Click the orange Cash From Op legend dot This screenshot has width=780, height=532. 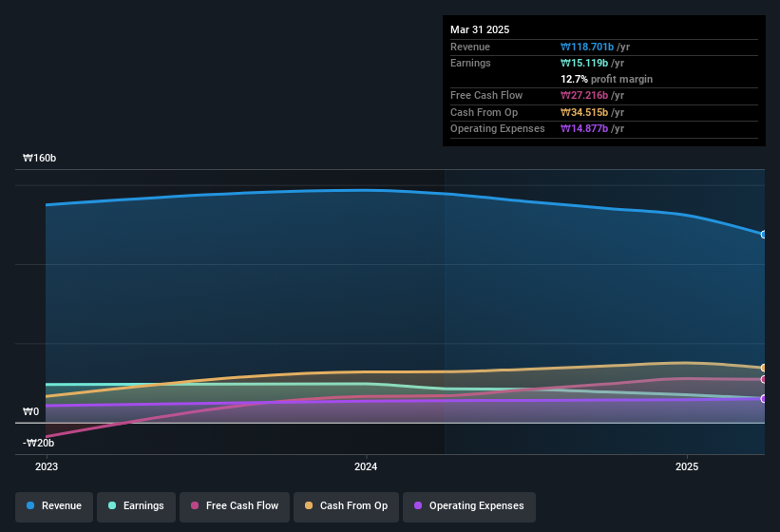point(309,505)
